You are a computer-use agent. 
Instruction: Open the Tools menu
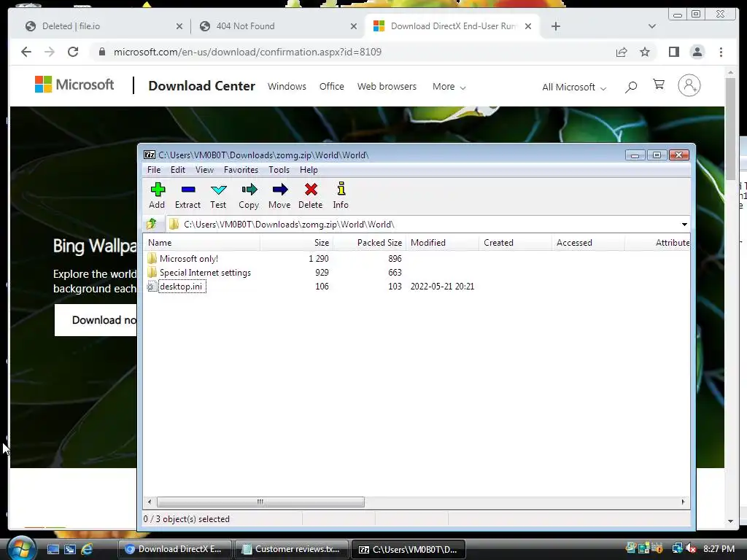point(279,169)
